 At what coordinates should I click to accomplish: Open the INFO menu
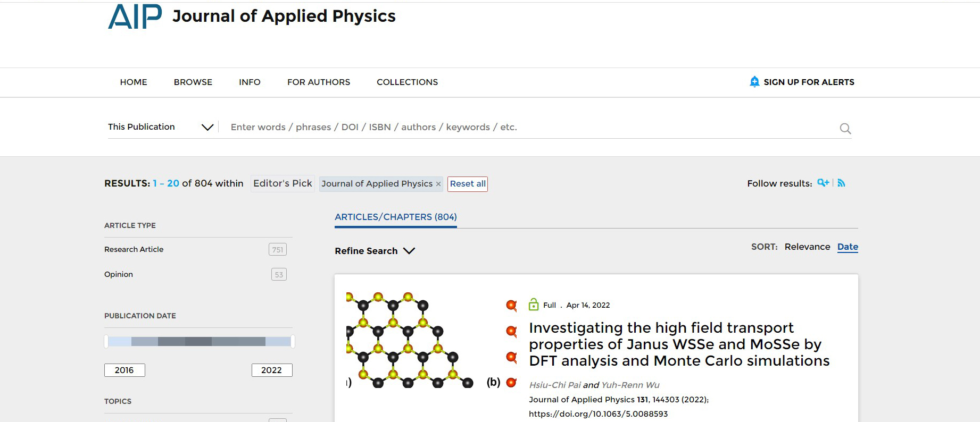click(250, 82)
